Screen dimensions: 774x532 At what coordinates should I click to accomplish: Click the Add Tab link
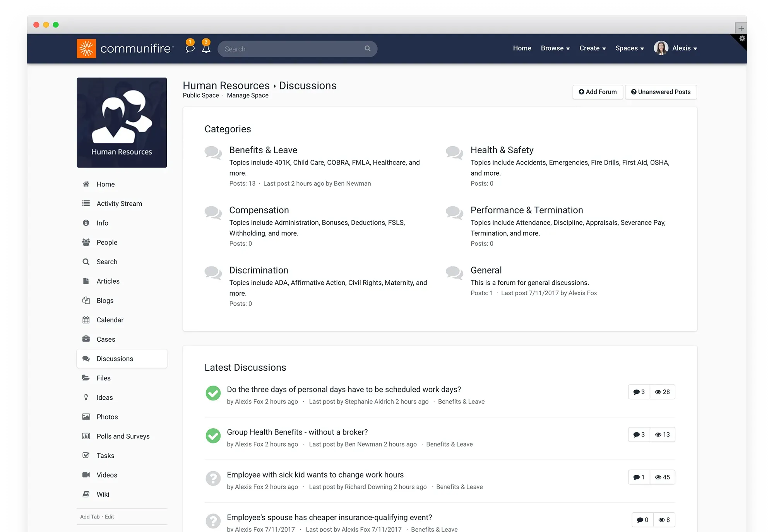90,517
